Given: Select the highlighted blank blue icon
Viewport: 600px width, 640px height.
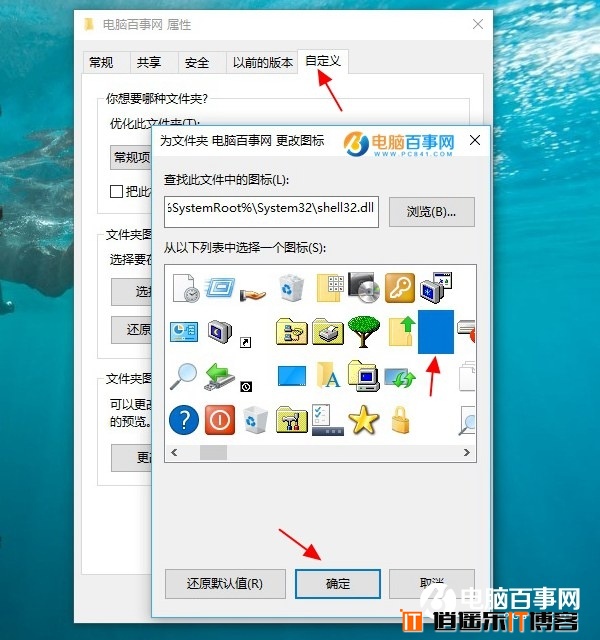Looking at the screenshot, I should pos(436,332).
